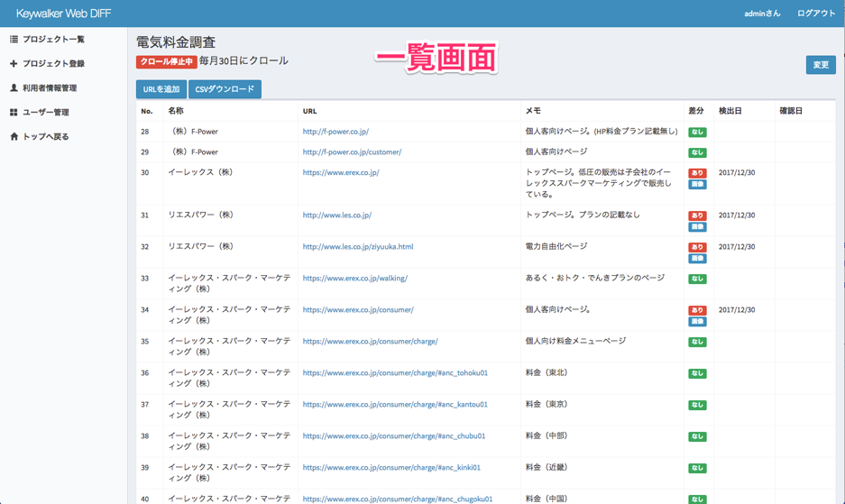Open link http://www.les.co.jp/ziyuuka.html
The image size is (845, 504).
pyautogui.click(x=358, y=246)
